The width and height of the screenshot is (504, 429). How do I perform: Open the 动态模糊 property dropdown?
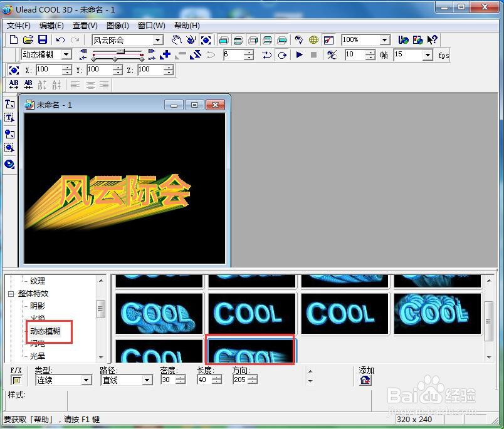tap(66, 54)
